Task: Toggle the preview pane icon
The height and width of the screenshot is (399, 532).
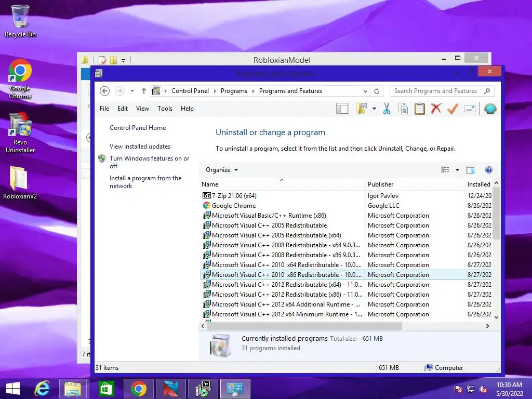Action: pos(470,170)
